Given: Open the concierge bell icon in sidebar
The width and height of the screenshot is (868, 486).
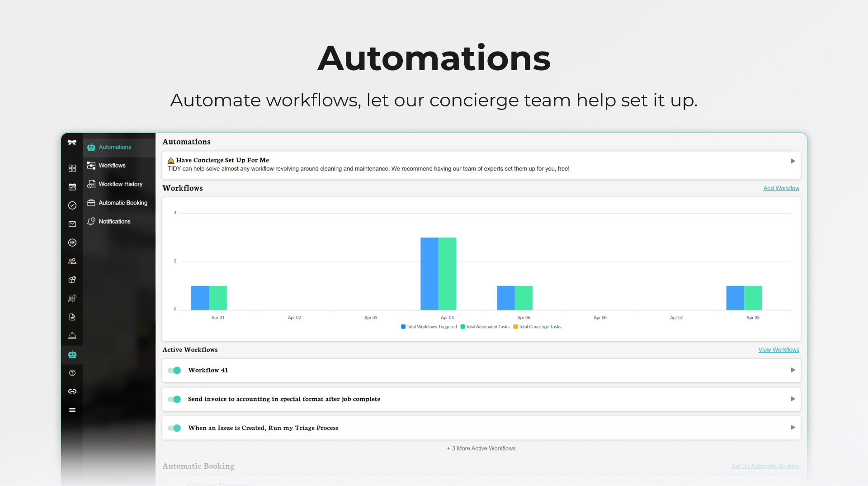Looking at the screenshot, I should 72,336.
